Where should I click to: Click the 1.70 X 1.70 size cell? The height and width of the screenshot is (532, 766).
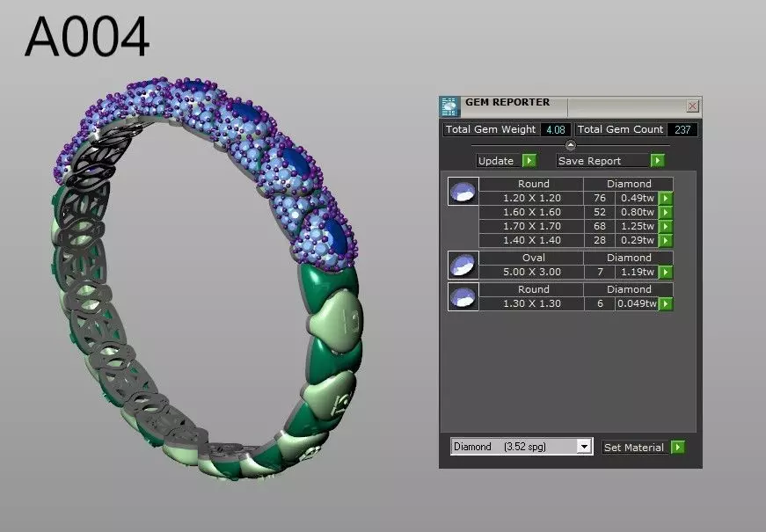click(531, 226)
